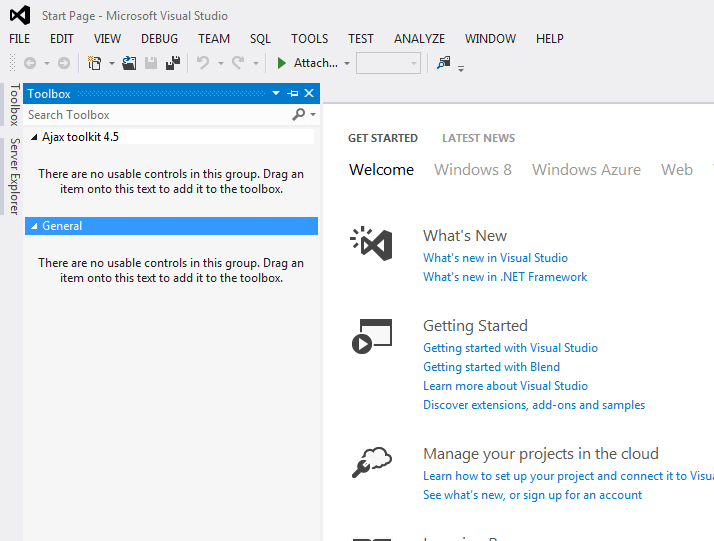Click the green Start debugging arrow
Image resolution: width=714 pixels, height=541 pixels.
[281, 63]
